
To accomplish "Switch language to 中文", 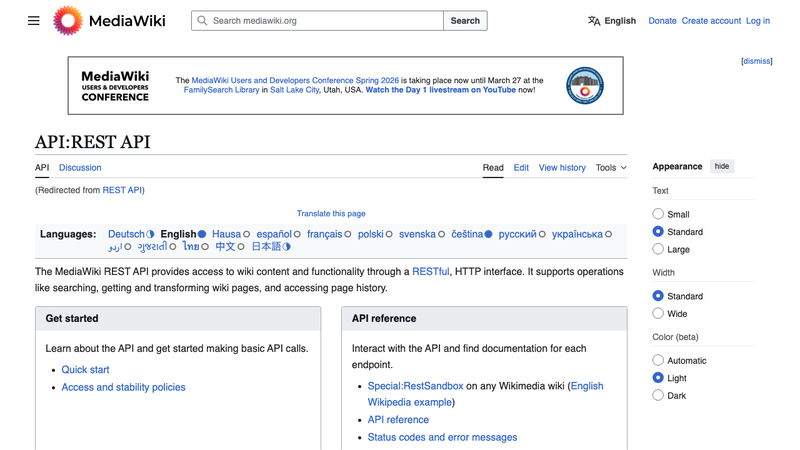I will [x=225, y=247].
